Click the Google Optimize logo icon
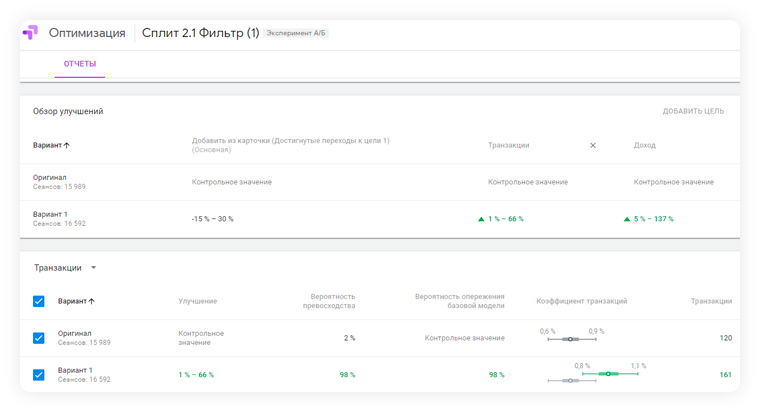The height and width of the screenshot is (412, 760). pos(30,33)
